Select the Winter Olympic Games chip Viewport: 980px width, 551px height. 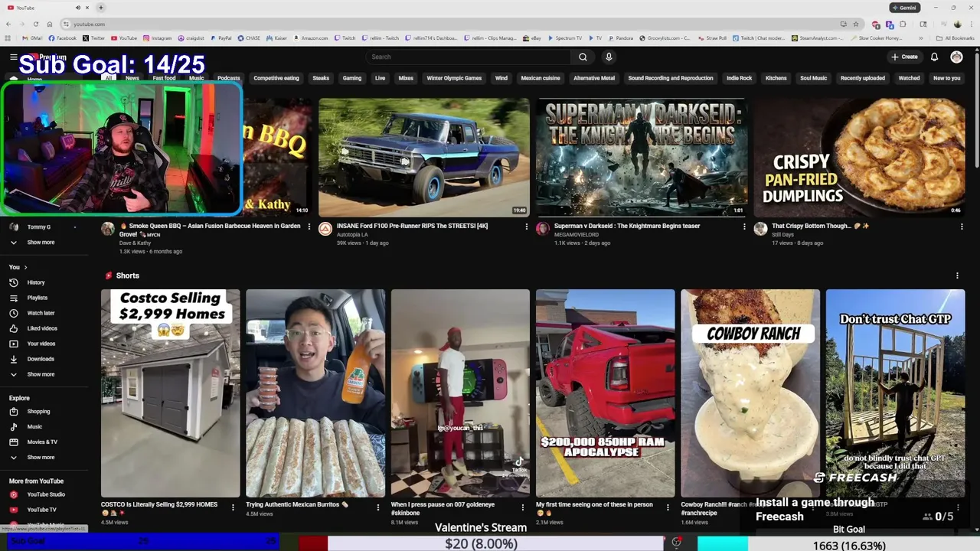click(x=454, y=78)
